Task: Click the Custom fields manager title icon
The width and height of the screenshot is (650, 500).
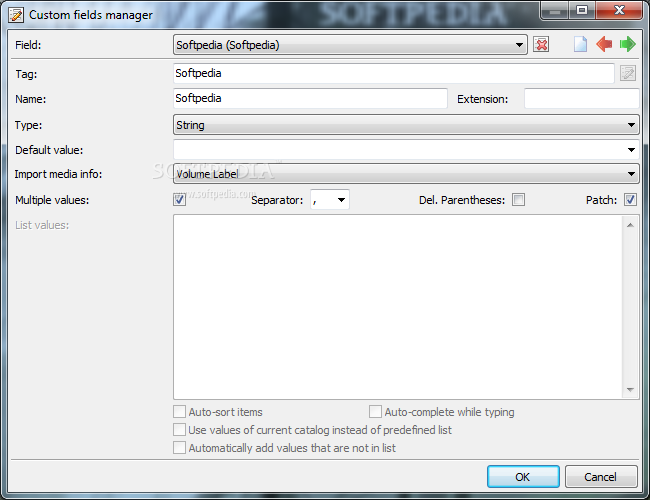Action: [16, 15]
